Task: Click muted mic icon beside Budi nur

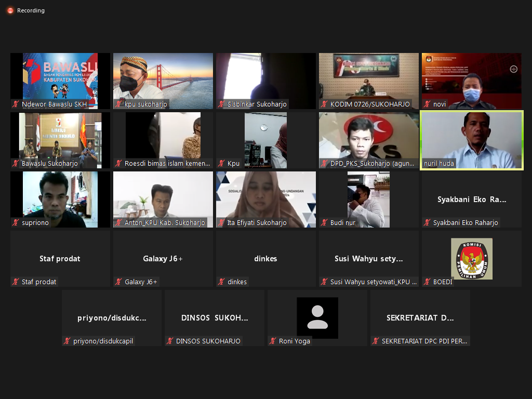Action: coord(325,223)
